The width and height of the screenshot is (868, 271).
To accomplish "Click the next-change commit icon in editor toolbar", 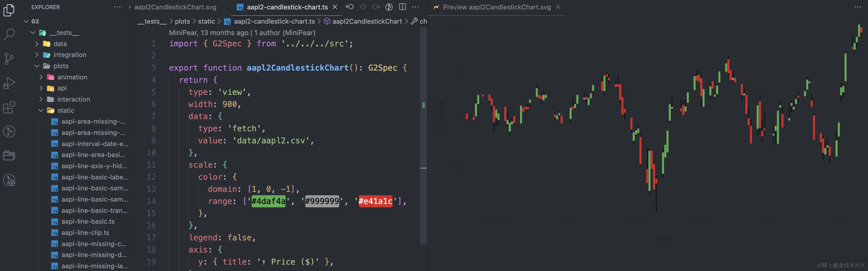I will [376, 7].
